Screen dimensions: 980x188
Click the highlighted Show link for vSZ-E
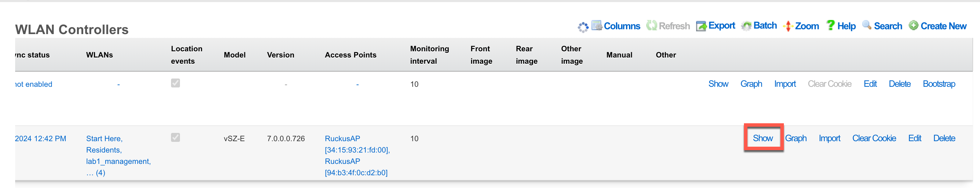point(763,138)
